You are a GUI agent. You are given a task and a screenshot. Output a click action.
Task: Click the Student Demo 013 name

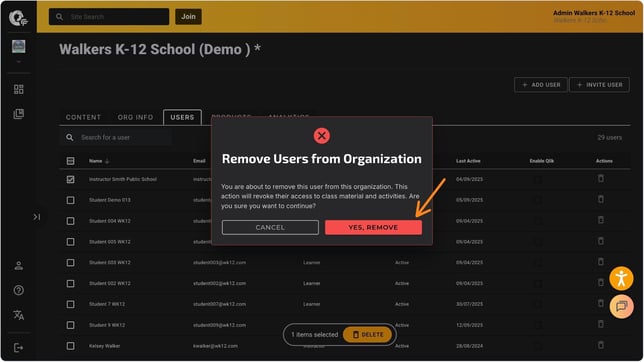tap(110, 200)
